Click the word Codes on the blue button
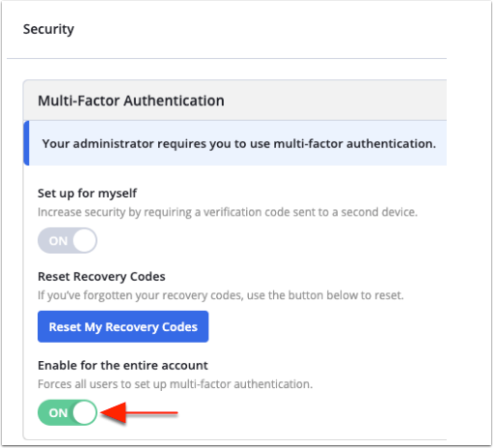The width and height of the screenshot is (493, 448). tap(179, 326)
